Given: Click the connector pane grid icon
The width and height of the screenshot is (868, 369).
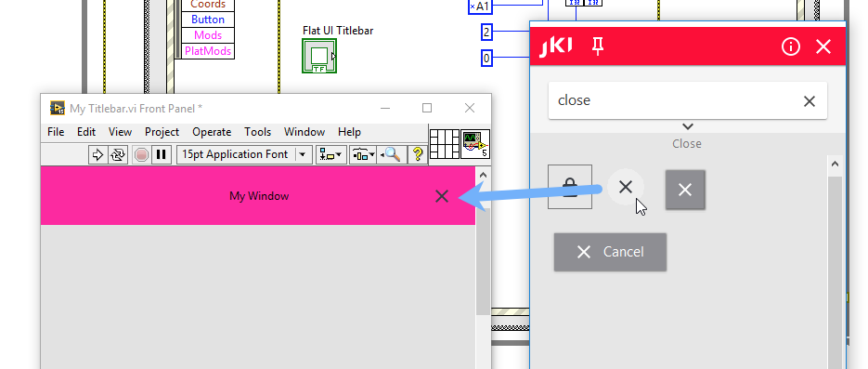Looking at the screenshot, I should 445,144.
